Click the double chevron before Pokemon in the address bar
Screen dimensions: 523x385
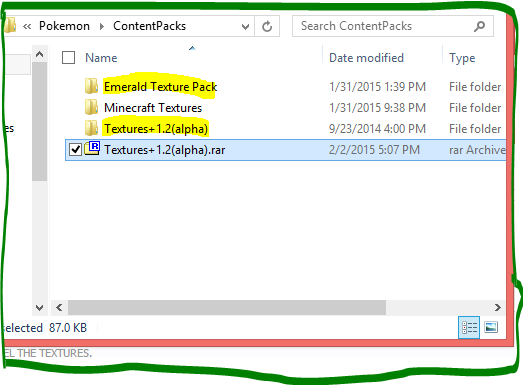pos(27,26)
